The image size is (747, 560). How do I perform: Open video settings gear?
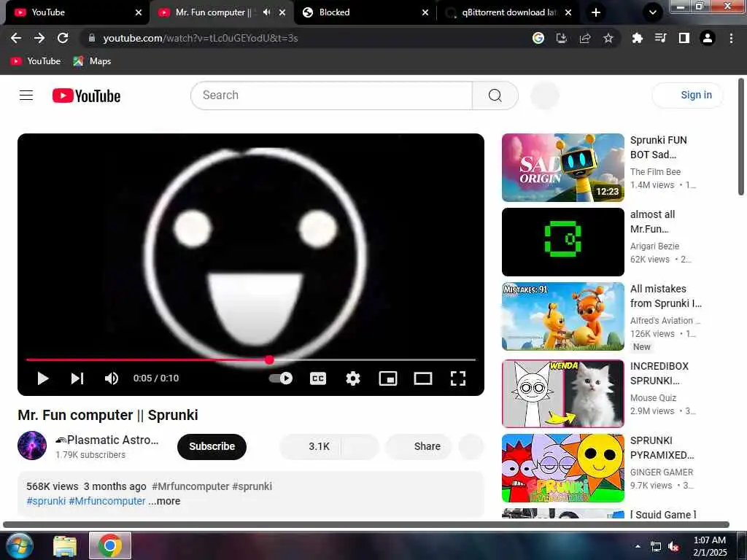[353, 378]
